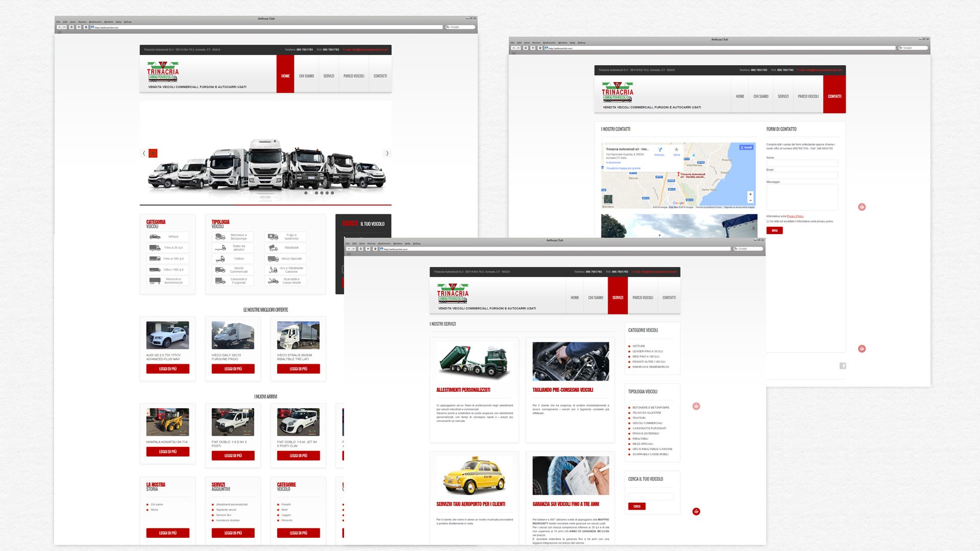Click the Tagliando pre-consegna engine image
Screen dimensions: 980x551
coord(571,361)
